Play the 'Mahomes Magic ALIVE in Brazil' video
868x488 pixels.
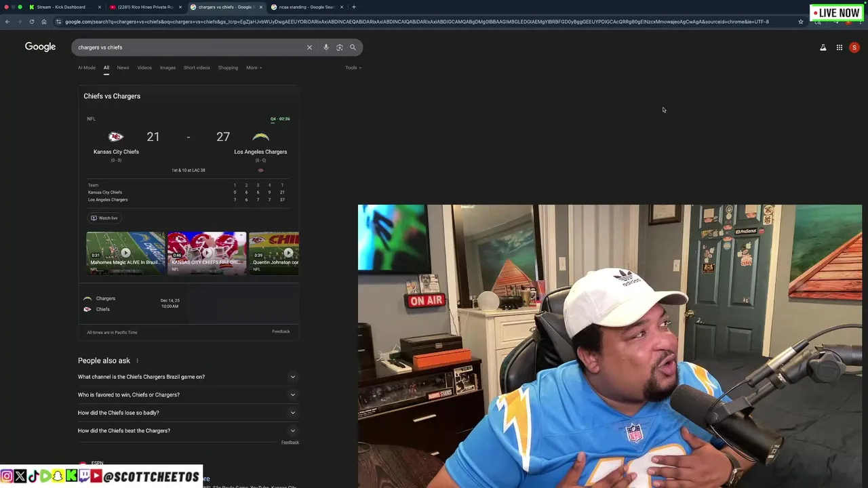pos(125,253)
